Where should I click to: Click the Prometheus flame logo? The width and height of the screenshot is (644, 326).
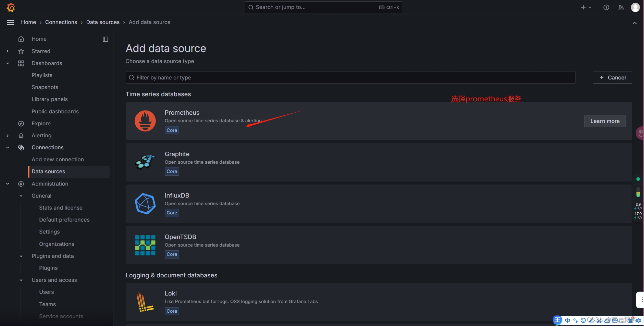tap(145, 121)
